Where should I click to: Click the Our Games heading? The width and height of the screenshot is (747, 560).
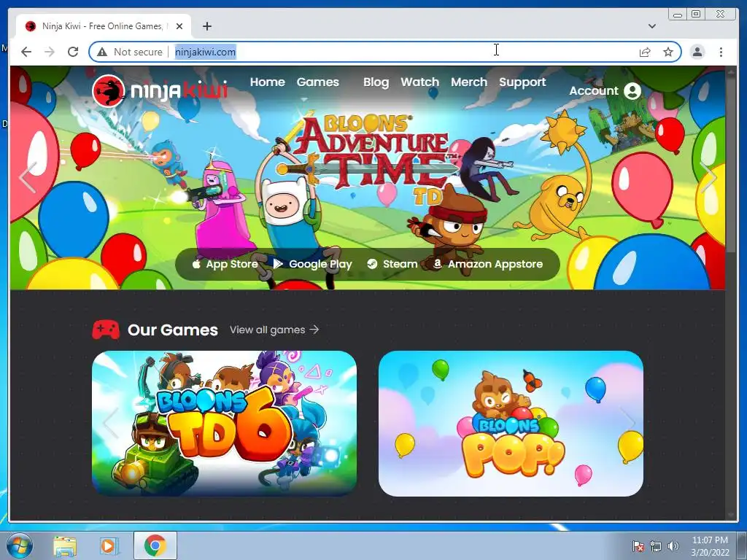click(x=172, y=330)
